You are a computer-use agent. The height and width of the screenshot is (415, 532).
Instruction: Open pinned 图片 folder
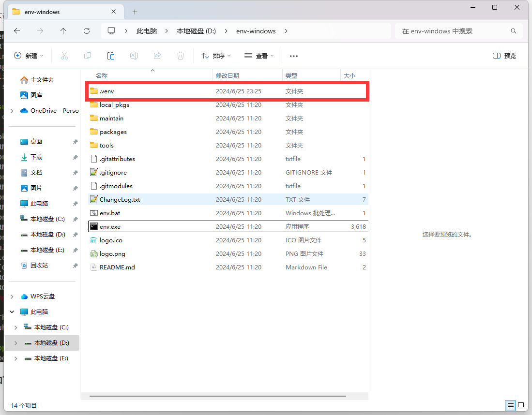point(36,188)
